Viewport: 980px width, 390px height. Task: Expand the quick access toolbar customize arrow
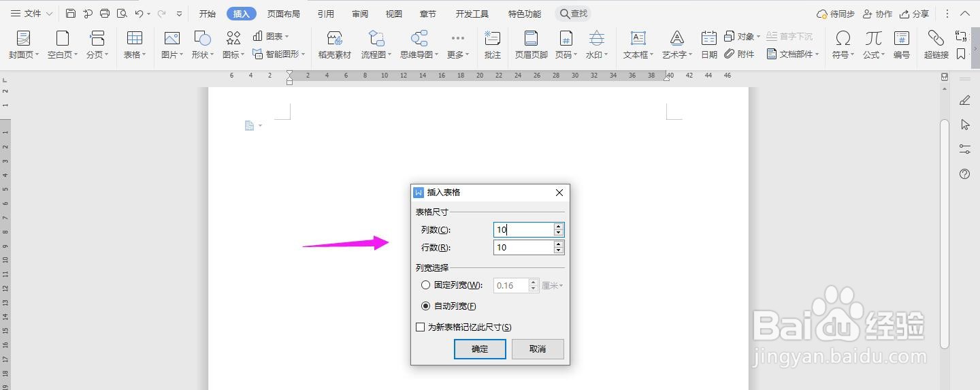coord(179,14)
